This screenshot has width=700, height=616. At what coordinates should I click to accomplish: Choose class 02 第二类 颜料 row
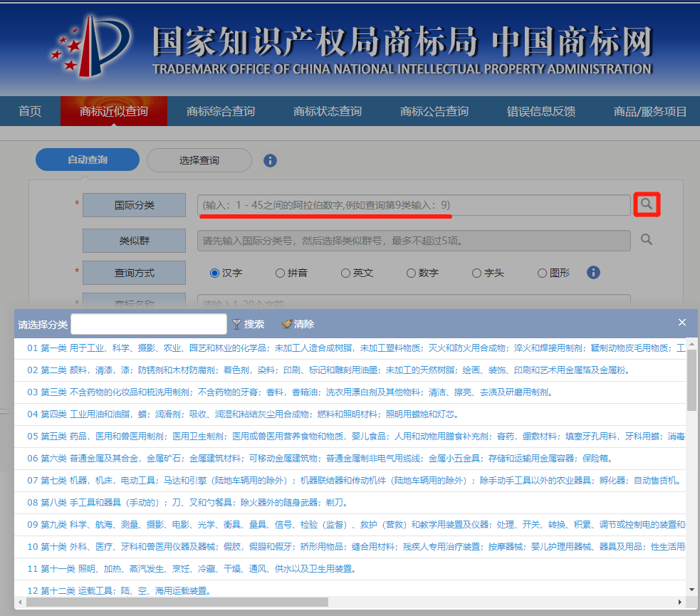(350, 370)
